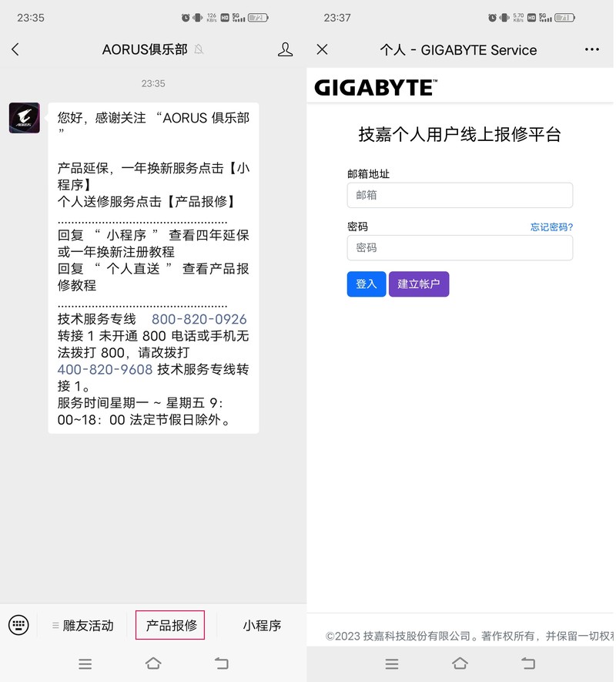This screenshot has height=682, width=616.
Task: Tap the purple 建立帐户 button
Action: 419,284
